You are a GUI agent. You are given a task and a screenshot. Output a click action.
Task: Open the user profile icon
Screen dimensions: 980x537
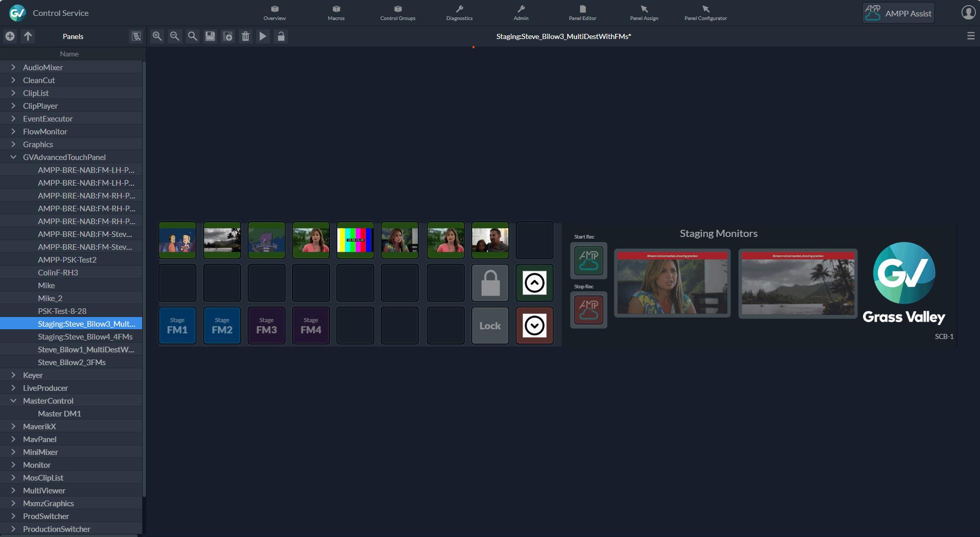(968, 12)
